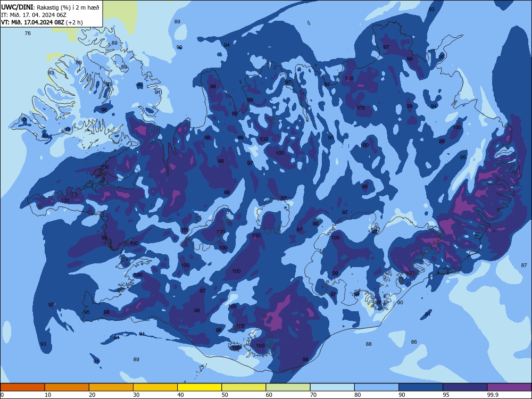The width and height of the screenshot is (532, 399).
Task: Pick the light orange 20–30 legend segment
Action: tap(111, 387)
